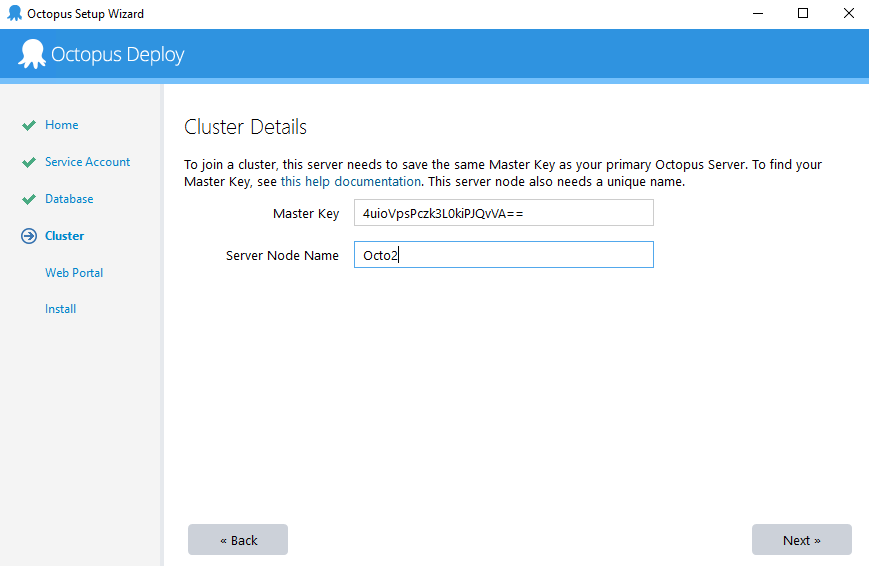The width and height of the screenshot is (869, 566).
Task: Open the Service Account step
Action: click(87, 162)
